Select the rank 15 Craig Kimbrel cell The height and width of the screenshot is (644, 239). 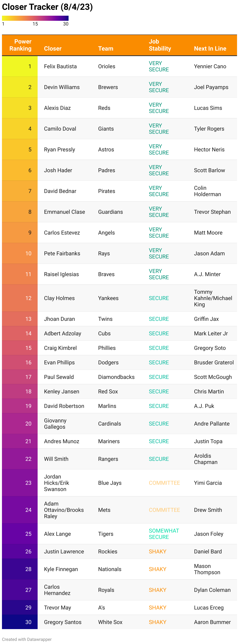[x=60, y=348]
